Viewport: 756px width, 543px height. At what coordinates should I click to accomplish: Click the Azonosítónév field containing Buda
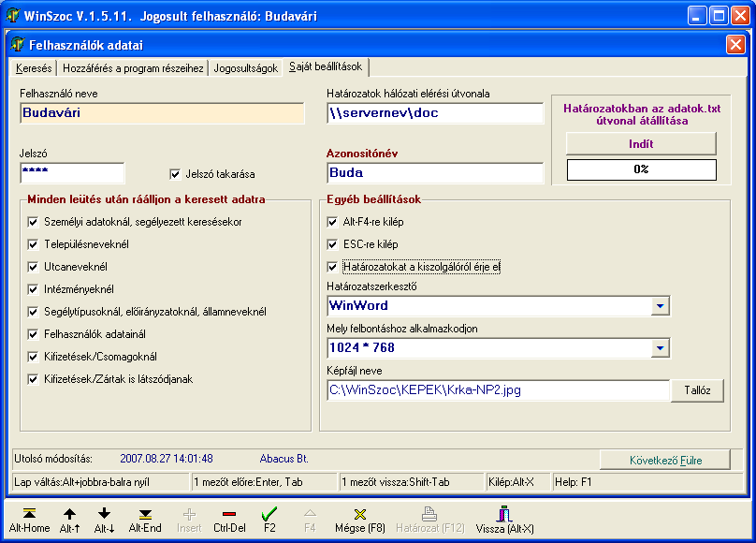(x=435, y=172)
